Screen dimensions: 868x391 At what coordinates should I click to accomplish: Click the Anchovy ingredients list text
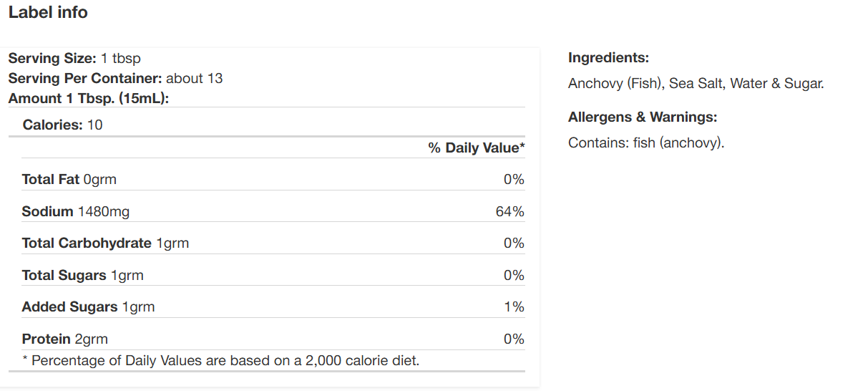[x=696, y=84]
